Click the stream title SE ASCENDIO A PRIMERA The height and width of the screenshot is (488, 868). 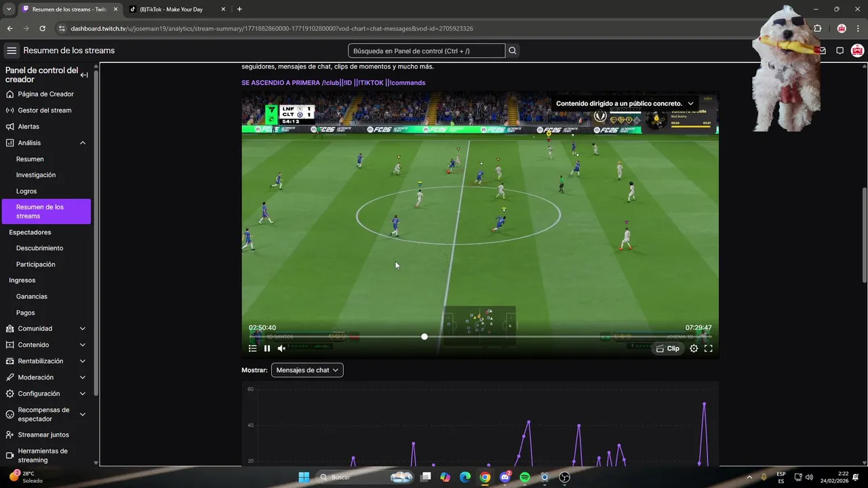tap(334, 83)
